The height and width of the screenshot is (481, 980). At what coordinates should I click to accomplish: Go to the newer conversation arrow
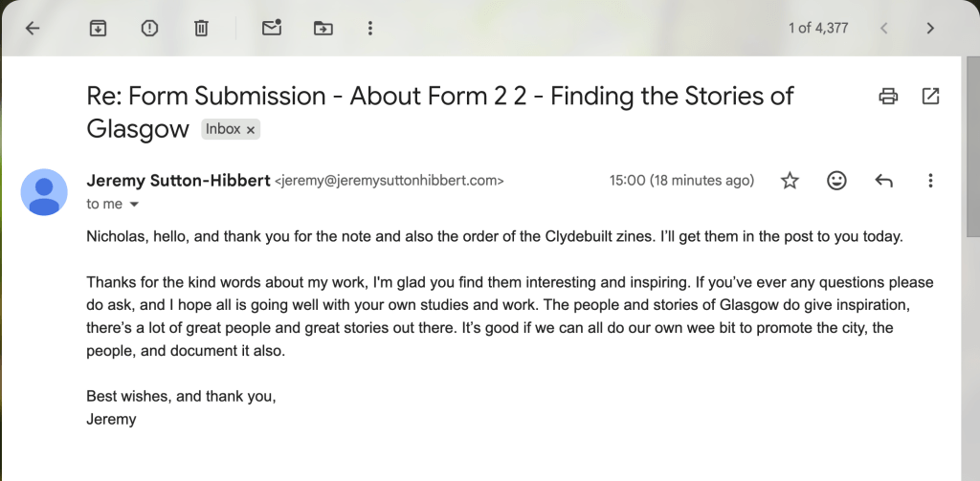pyautogui.click(x=884, y=28)
